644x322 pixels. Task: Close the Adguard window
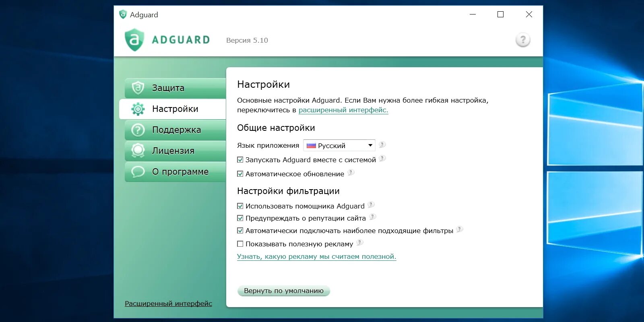529,14
